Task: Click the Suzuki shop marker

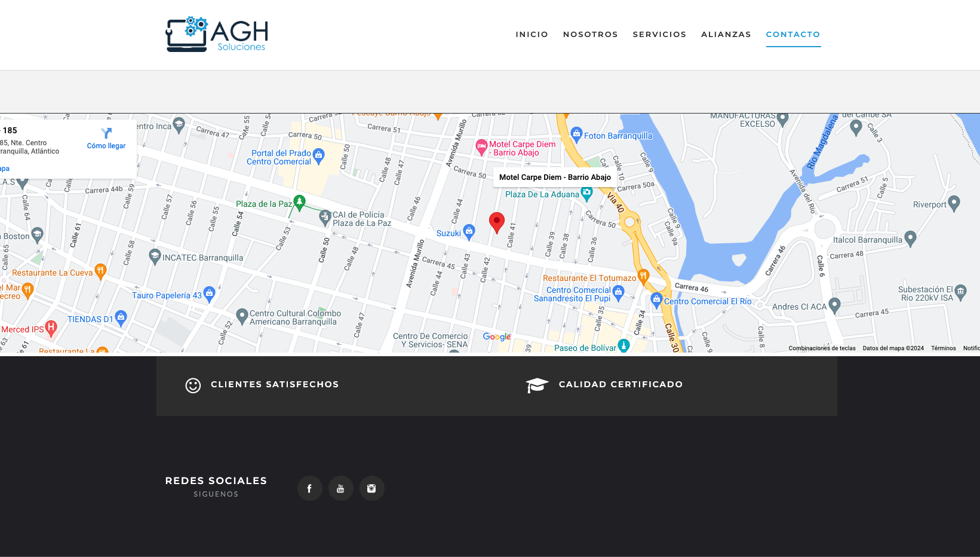Action: coord(469,231)
